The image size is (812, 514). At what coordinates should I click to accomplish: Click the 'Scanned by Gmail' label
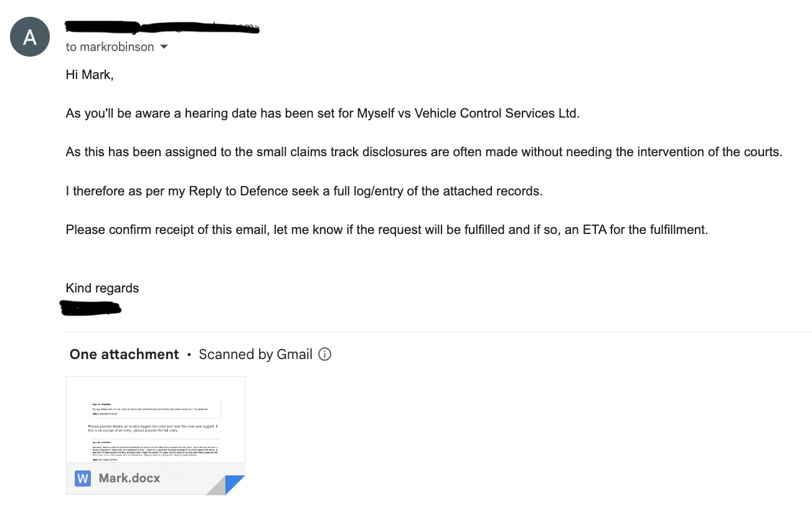coord(255,354)
